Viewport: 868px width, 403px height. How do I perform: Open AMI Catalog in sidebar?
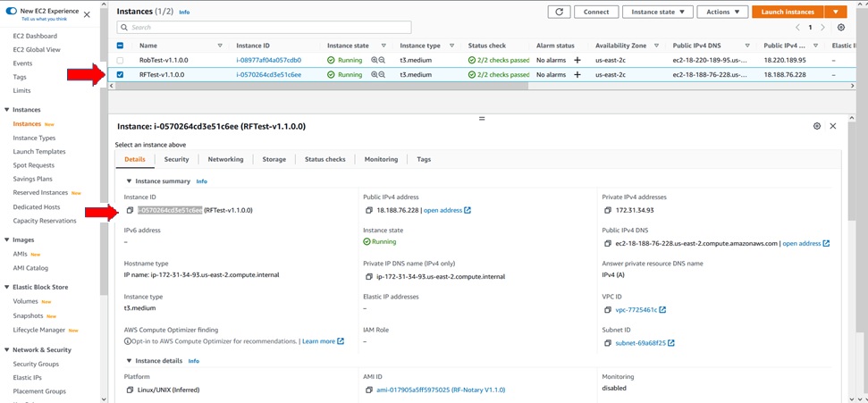tap(30, 268)
